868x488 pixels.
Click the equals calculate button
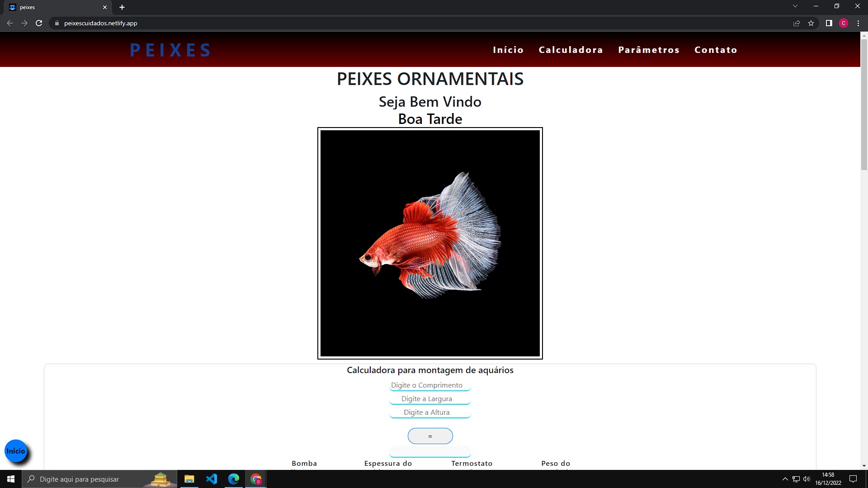pyautogui.click(x=430, y=436)
